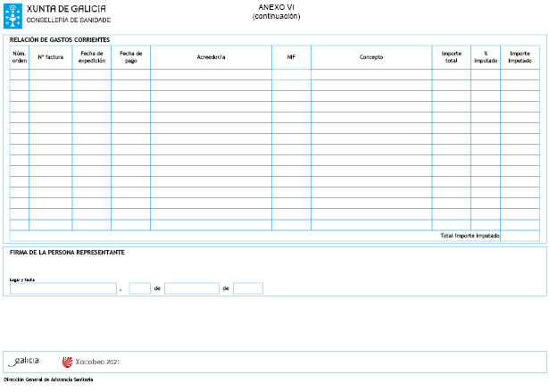The image size is (549, 392).
Task: Click the Xacobeo 2021 logo
Action: [x=91, y=363]
